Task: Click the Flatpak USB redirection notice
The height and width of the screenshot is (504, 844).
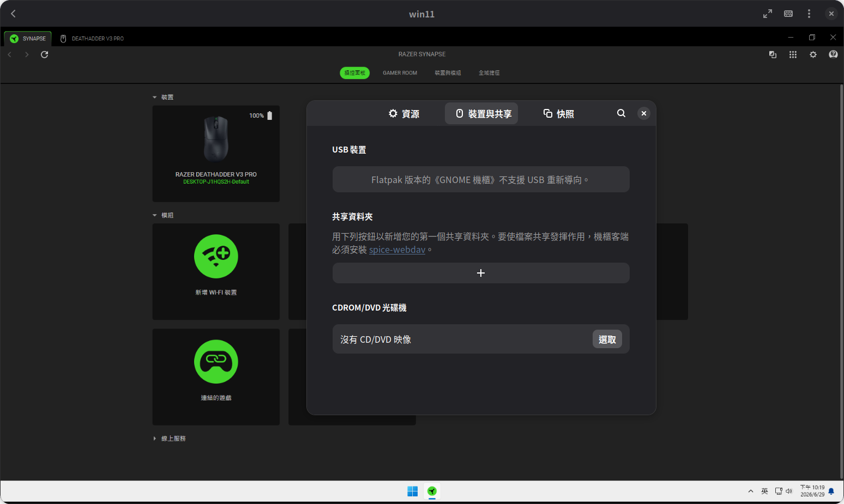Action: click(x=481, y=180)
